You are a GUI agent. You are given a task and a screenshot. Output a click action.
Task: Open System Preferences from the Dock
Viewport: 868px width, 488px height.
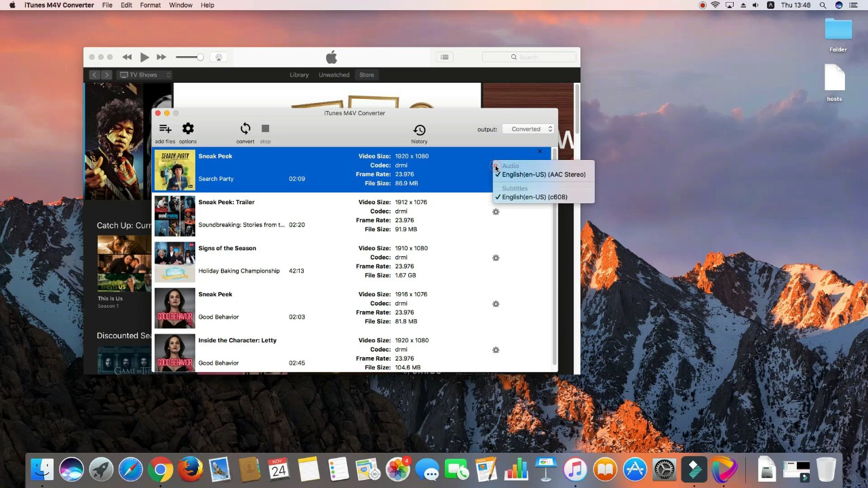point(665,469)
